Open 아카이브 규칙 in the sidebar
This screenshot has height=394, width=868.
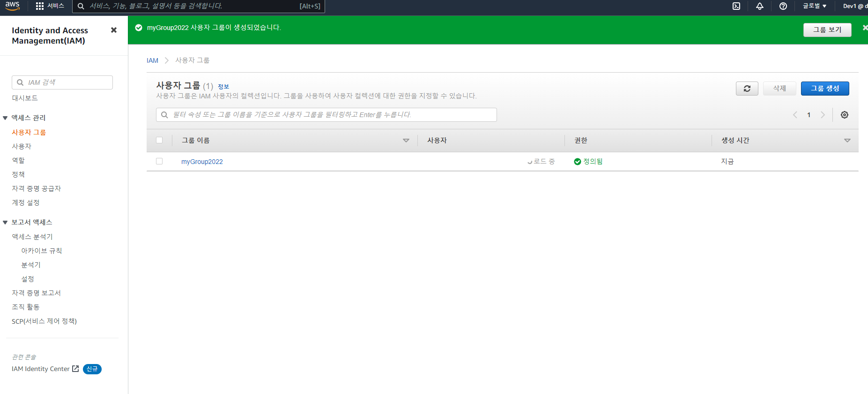click(42, 251)
